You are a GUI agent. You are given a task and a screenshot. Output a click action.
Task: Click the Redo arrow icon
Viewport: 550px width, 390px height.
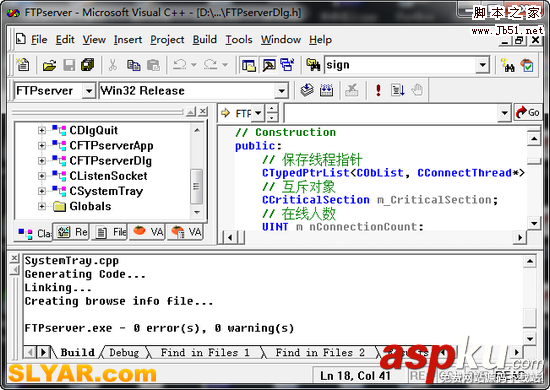coord(210,65)
